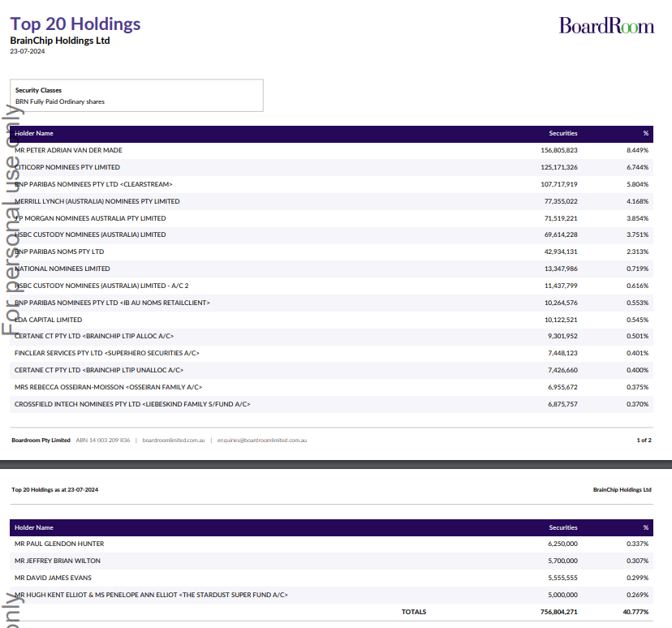Click CERTANE CT <BRAINCHIP LTIP UNALLOC A/C> holder
Image resolution: width=672 pixels, height=628 pixels.
click(99, 370)
